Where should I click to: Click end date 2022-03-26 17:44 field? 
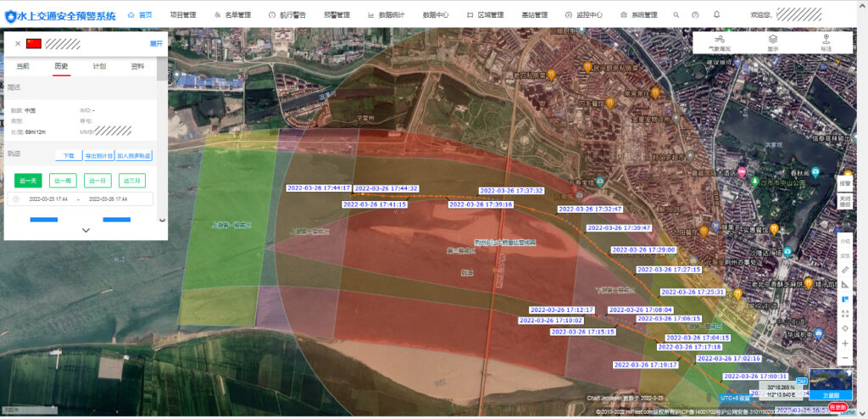(x=108, y=199)
